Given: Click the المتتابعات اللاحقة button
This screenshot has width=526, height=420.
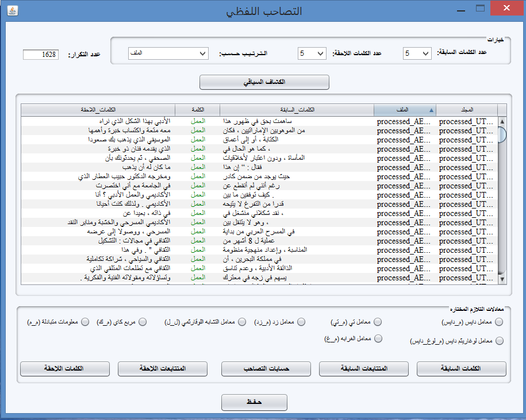Looking at the screenshot, I should coord(162,369).
